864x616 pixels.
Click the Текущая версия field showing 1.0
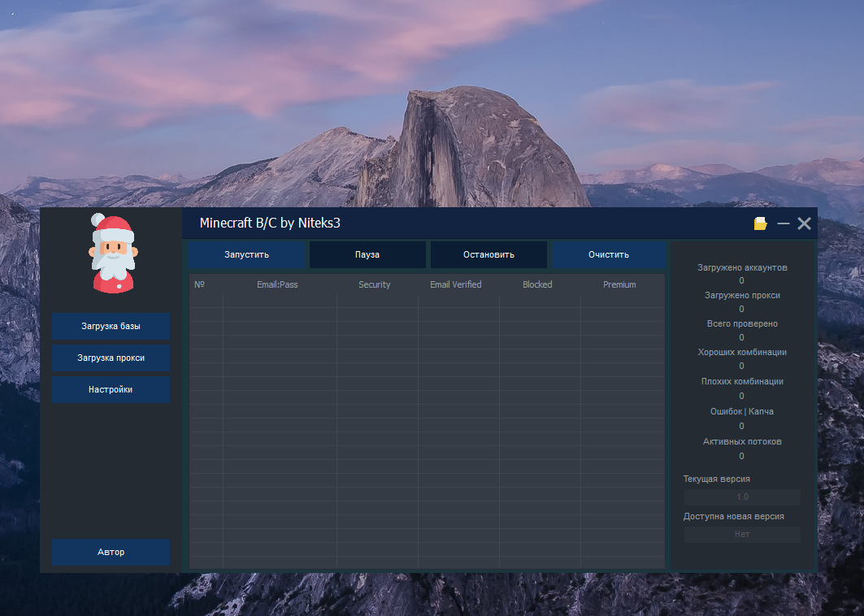[x=742, y=497]
